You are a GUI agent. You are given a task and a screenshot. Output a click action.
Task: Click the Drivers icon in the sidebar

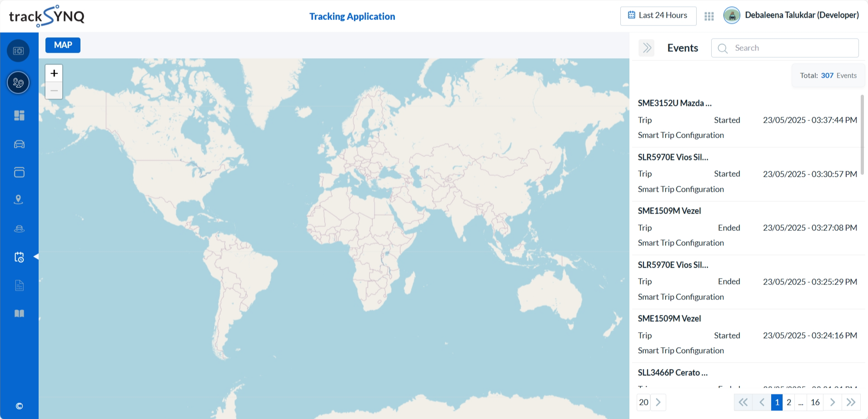18,229
